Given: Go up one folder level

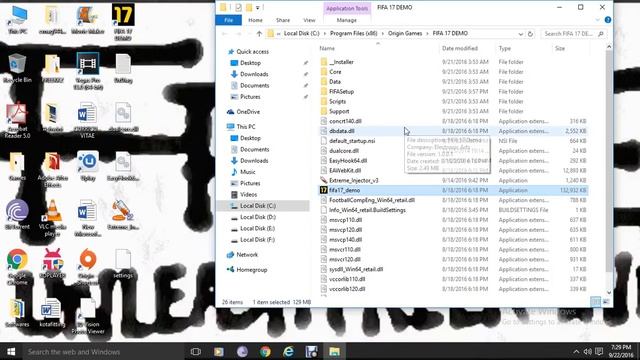Looking at the screenshot, I should click(x=259, y=33).
